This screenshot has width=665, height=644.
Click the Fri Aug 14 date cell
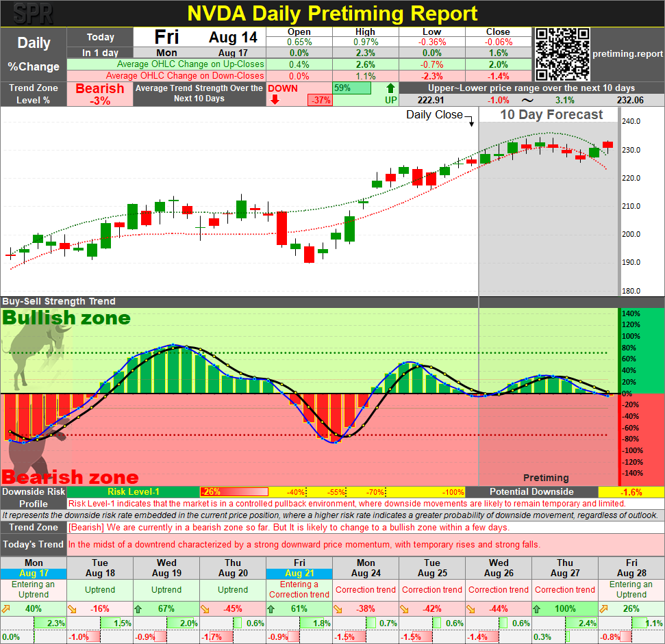click(200, 37)
